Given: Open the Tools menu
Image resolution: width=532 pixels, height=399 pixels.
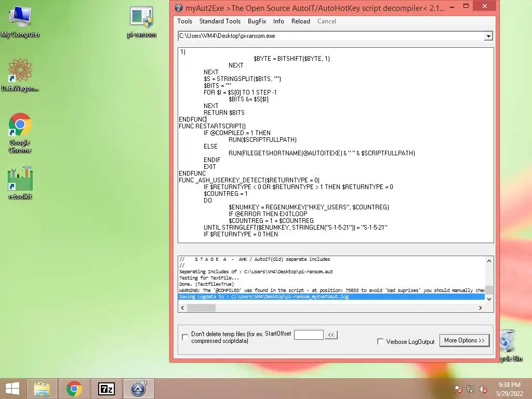Looking at the screenshot, I should (x=184, y=21).
